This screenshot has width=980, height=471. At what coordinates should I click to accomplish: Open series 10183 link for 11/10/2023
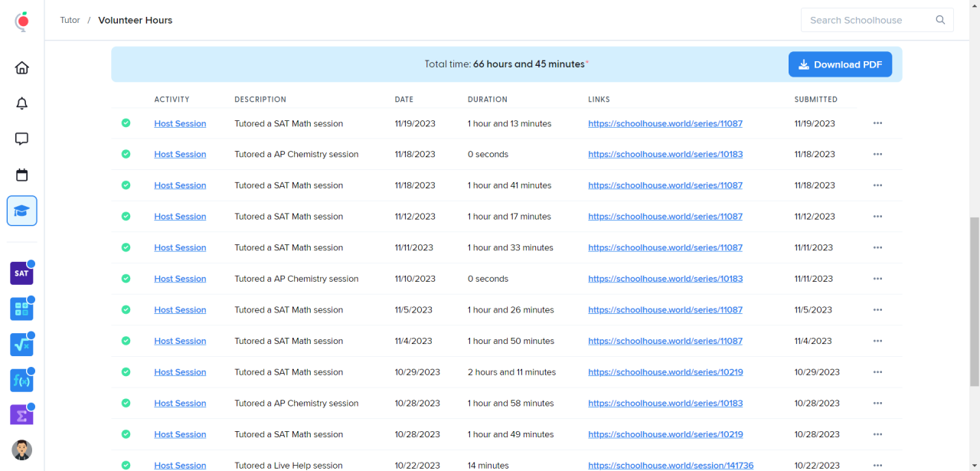pyautogui.click(x=665, y=279)
